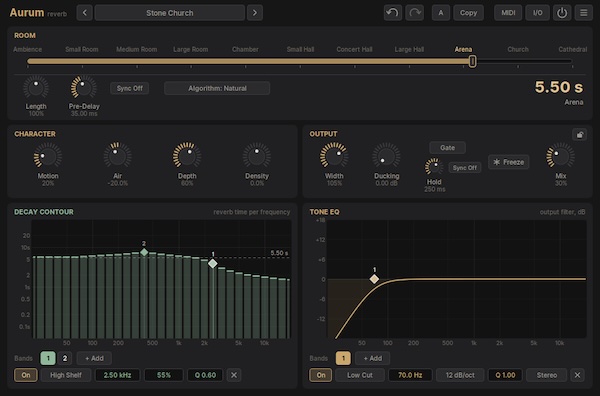Viewport: 600px width, 396px height.
Task: Click the Q 1.00 field
Action: coord(505,375)
